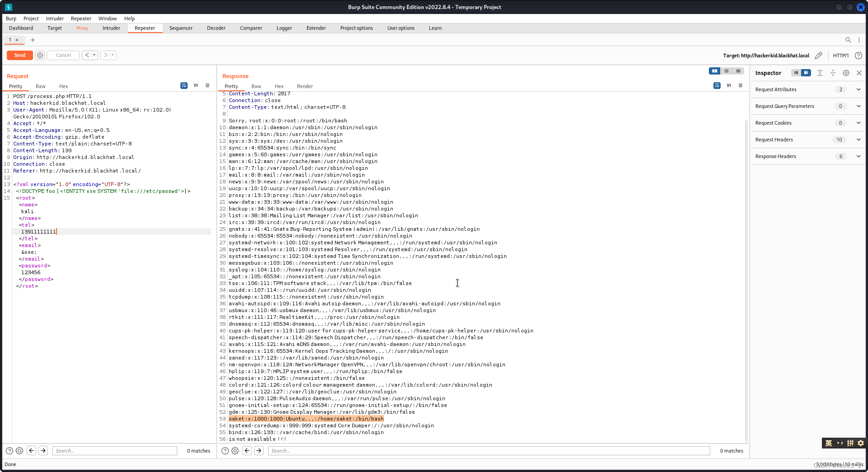Open response panel hamburger menu
This screenshot has height=472, width=868.
click(741, 85)
